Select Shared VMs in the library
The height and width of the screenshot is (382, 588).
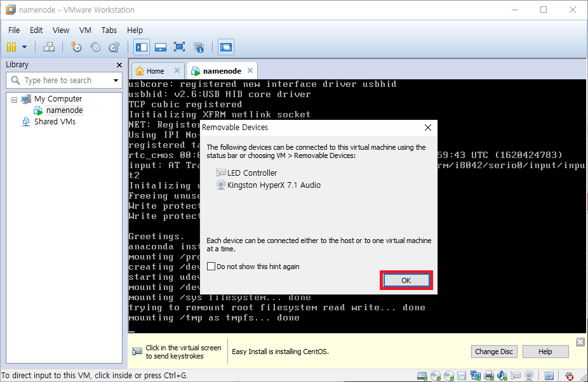(x=55, y=121)
